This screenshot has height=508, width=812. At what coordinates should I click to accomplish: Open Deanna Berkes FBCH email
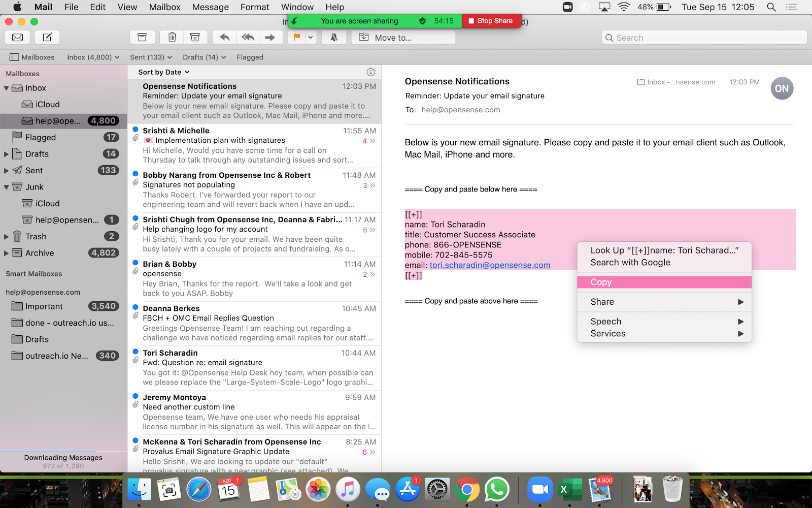pyautogui.click(x=254, y=323)
